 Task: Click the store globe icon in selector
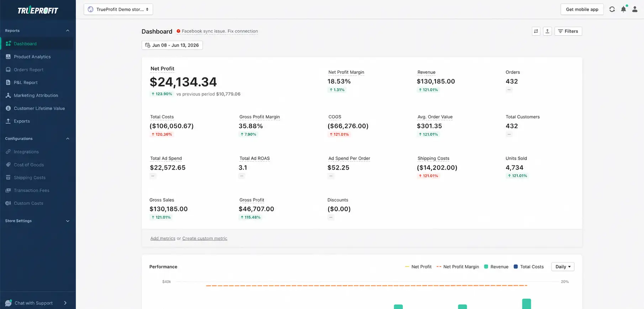[91, 9]
